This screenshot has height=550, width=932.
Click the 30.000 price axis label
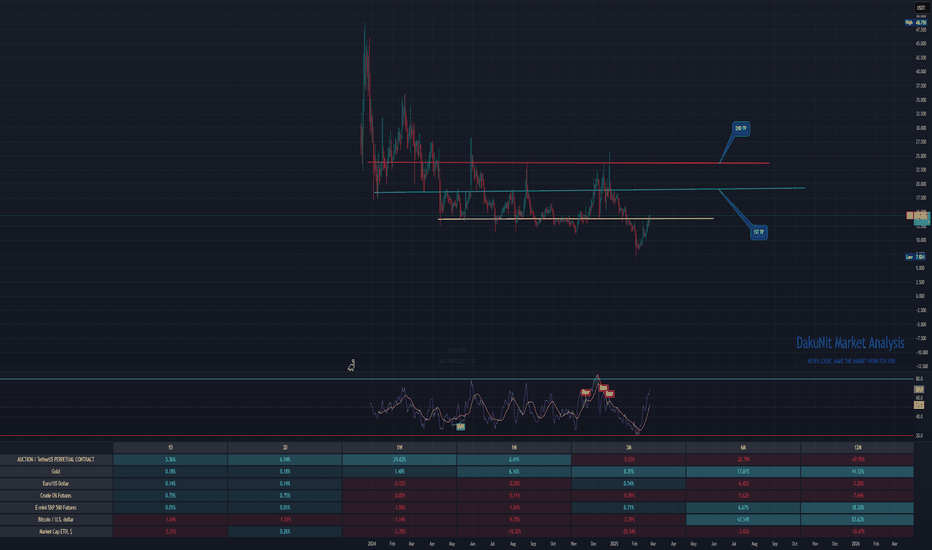(x=920, y=128)
